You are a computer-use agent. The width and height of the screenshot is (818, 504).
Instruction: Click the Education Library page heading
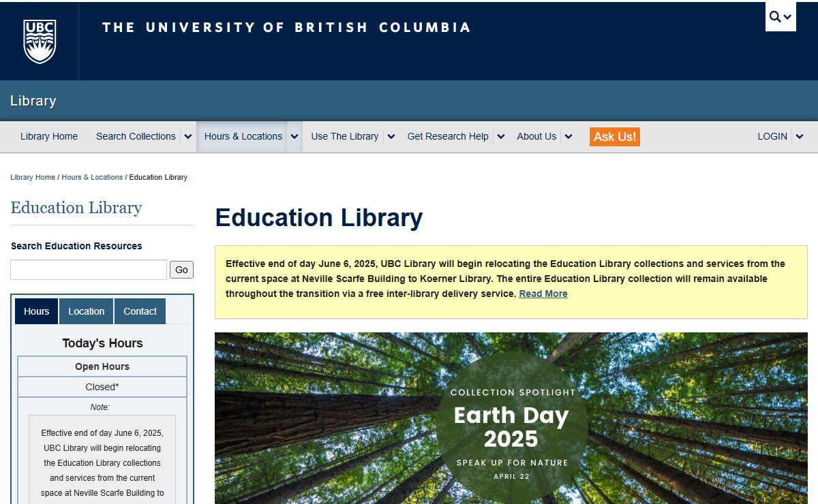pos(319,218)
